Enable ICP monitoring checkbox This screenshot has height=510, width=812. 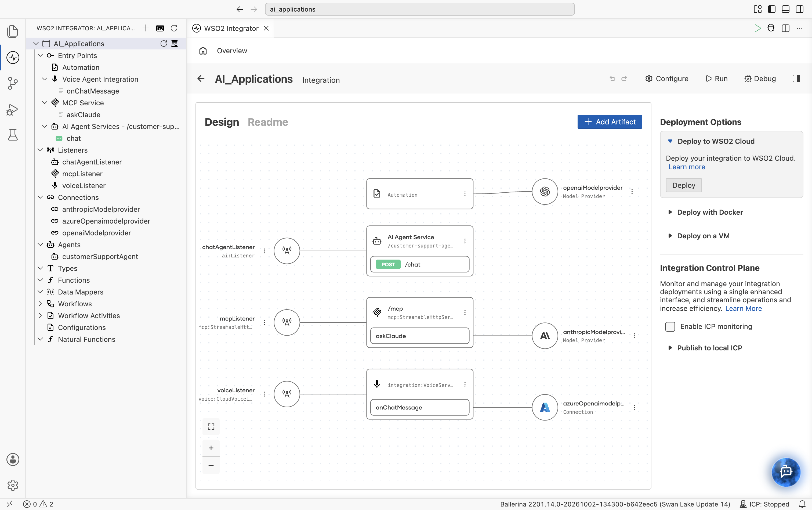pos(670,326)
